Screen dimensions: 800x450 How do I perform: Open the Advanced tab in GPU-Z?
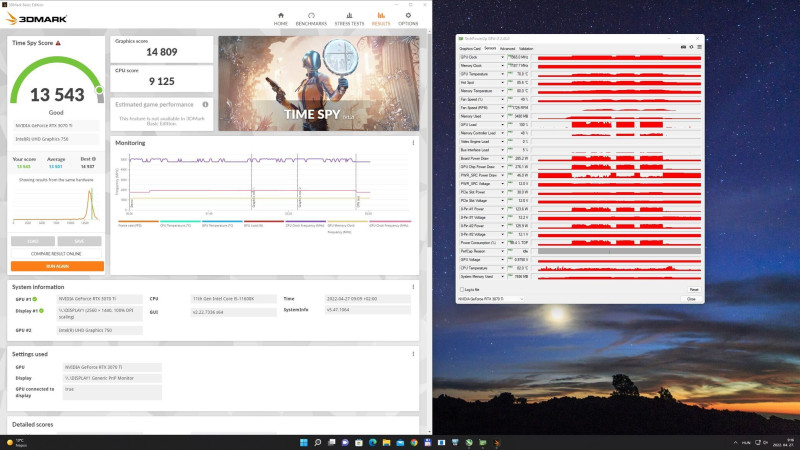click(507, 48)
